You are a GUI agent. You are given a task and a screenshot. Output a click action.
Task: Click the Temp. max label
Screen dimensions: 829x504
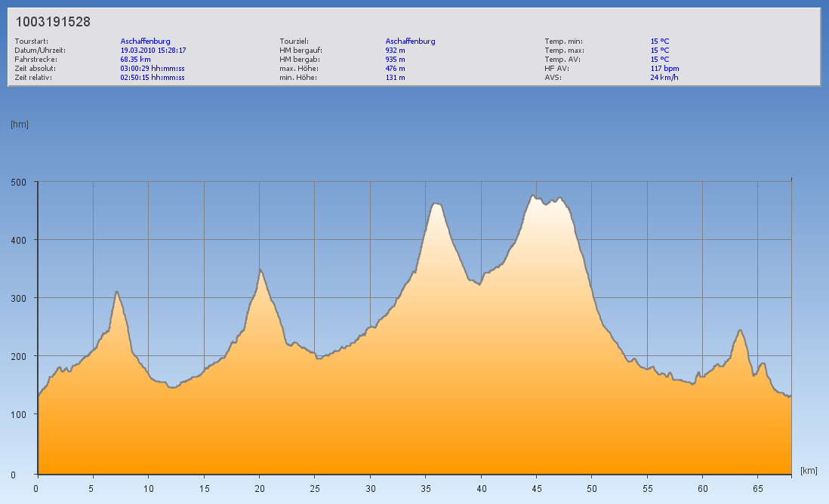[564, 51]
